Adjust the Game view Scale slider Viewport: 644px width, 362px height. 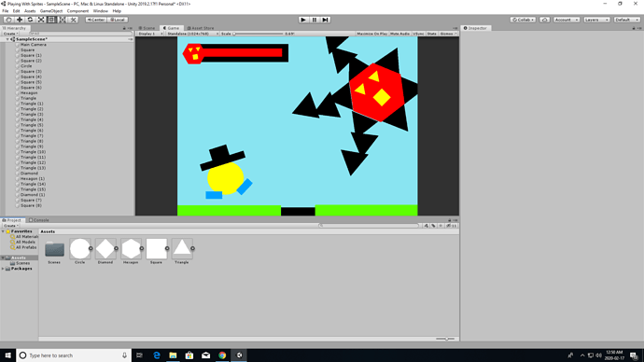259,34
